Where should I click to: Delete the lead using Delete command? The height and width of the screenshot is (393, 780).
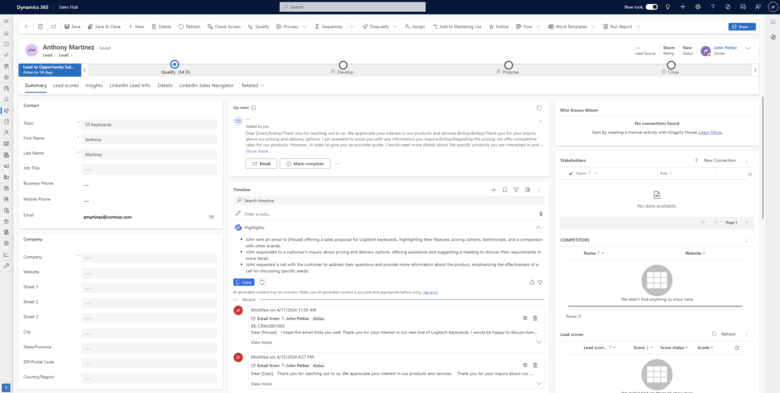pos(161,27)
